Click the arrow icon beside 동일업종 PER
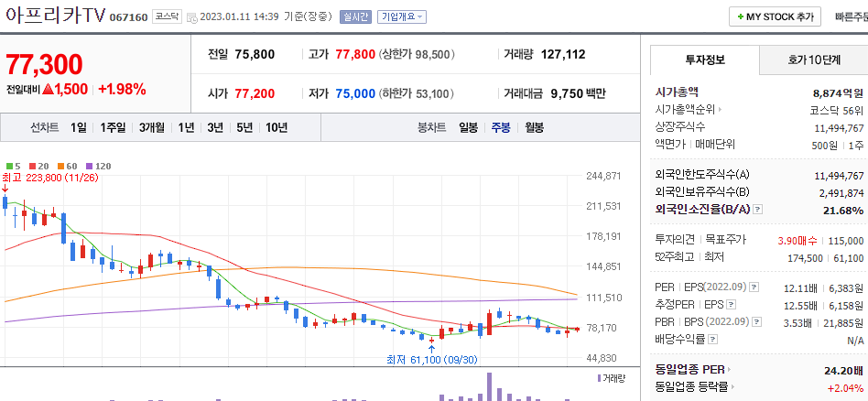The width and height of the screenshot is (868, 401). click(x=729, y=370)
